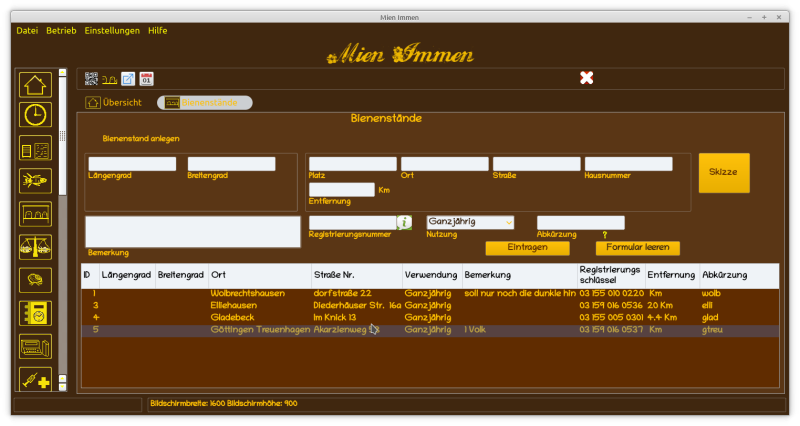Click the home icon in left sidebar
The width and height of the screenshot is (800, 426).
[x=35, y=85]
